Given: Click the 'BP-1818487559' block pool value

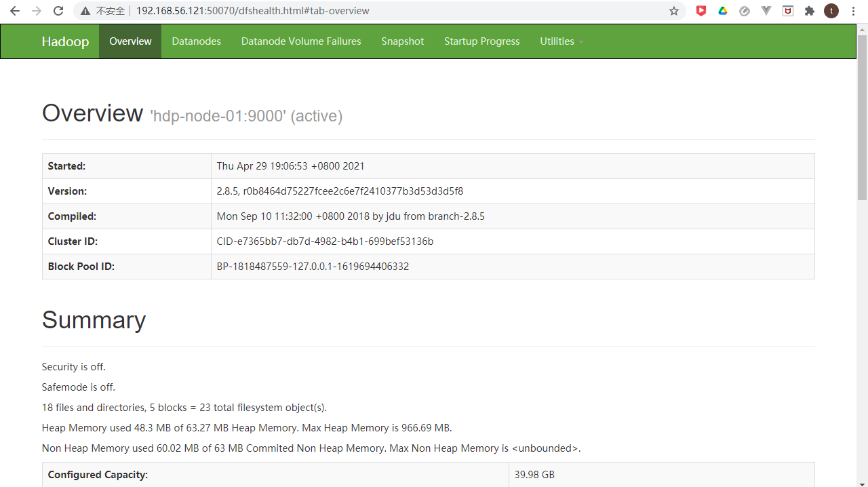Looking at the screenshot, I should coord(313,267).
